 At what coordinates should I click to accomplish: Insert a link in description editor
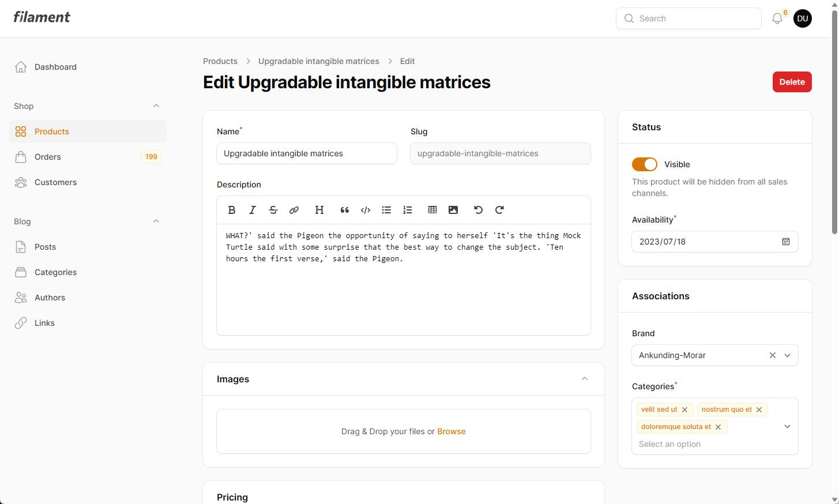294,210
